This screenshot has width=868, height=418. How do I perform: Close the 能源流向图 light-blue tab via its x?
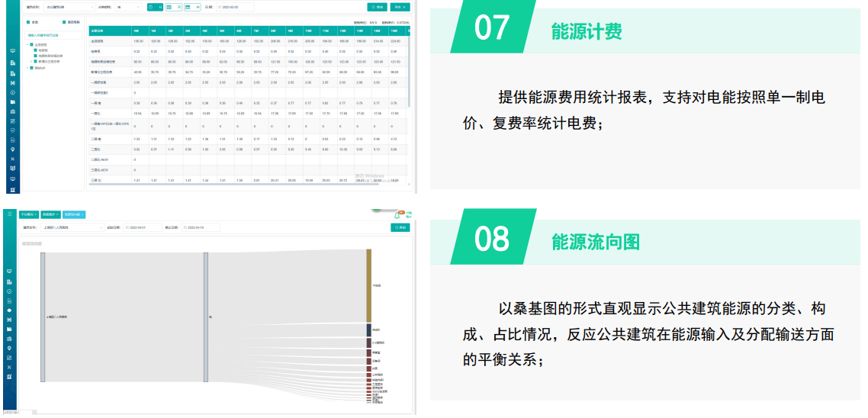coord(82,214)
